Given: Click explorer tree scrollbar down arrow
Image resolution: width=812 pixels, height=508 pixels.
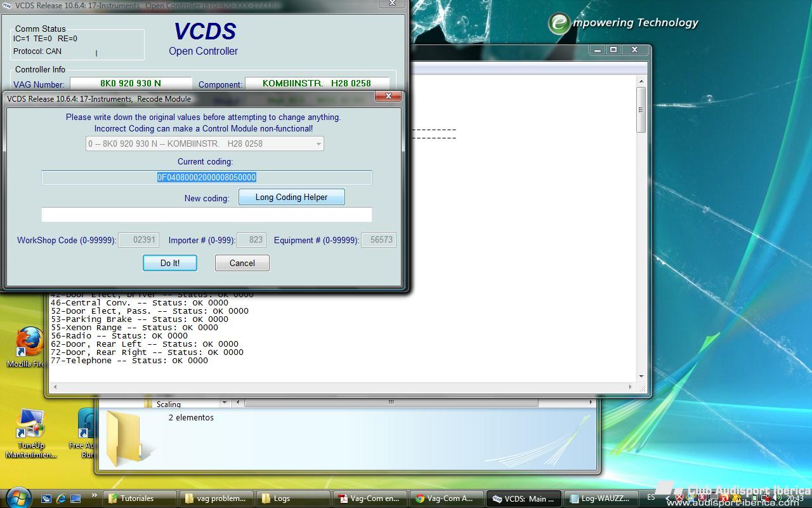Looking at the screenshot, I should pyautogui.click(x=224, y=402).
